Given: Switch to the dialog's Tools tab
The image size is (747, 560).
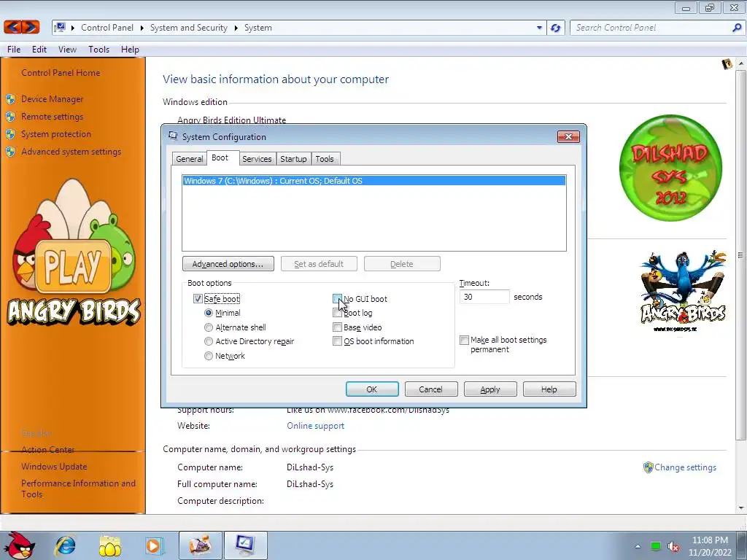Looking at the screenshot, I should click(325, 158).
